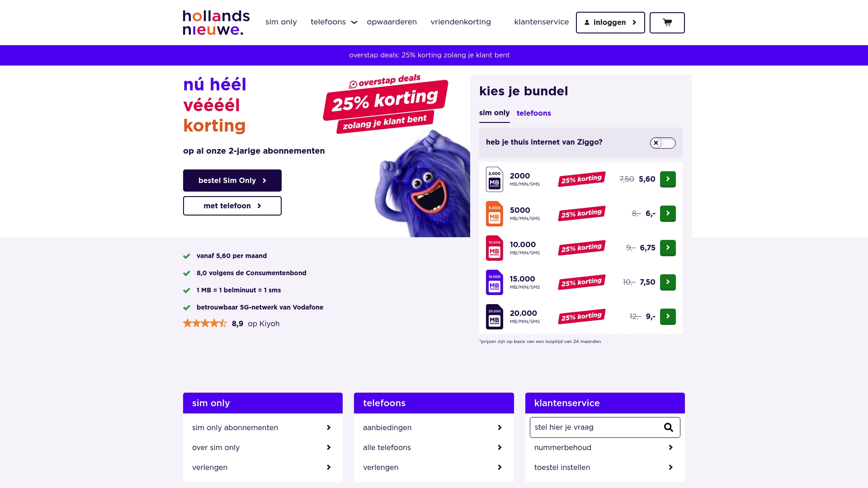This screenshot has height=488, width=868.
Task: Click the search magnifier in klantenservice
Action: pos(668,427)
